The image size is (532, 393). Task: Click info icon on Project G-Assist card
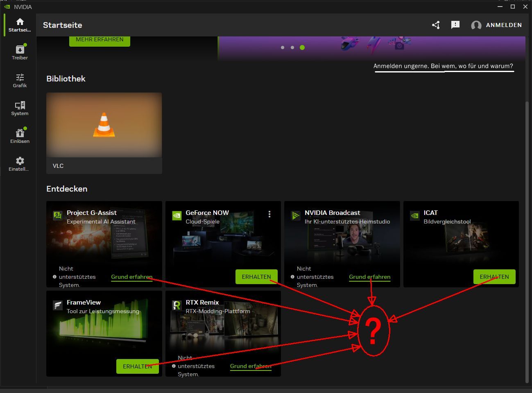[x=54, y=277]
